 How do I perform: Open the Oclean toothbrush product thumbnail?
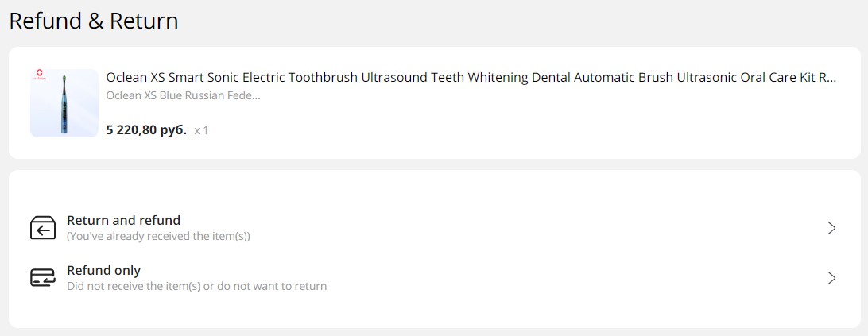[x=64, y=103]
